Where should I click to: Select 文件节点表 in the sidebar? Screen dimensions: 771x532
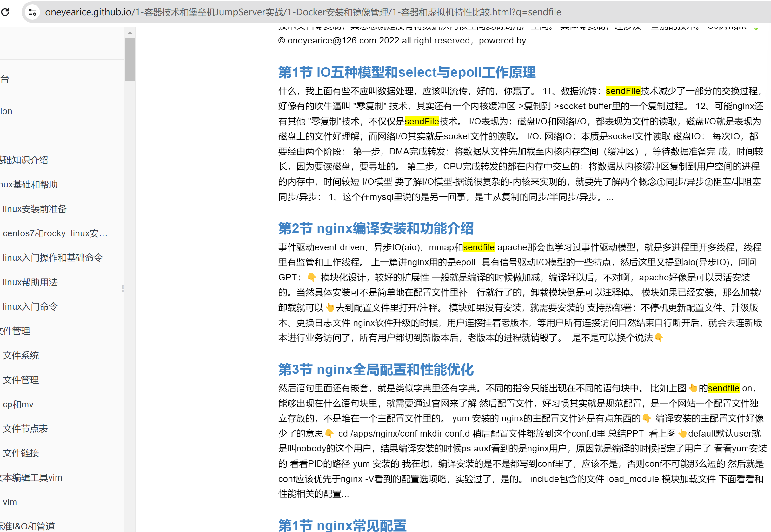pyautogui.click(x=25, y=429)
